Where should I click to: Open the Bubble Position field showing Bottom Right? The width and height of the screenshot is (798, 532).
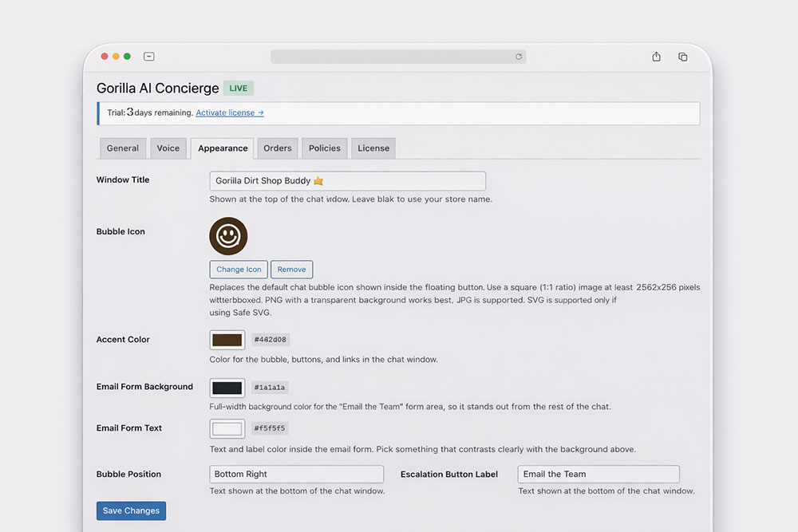(296, 475)
